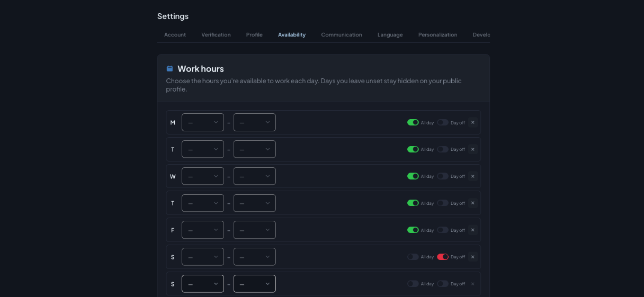Click the calendar icon beside Work hours
Viewport: 644px width, 297px height.
click(169, 69)
